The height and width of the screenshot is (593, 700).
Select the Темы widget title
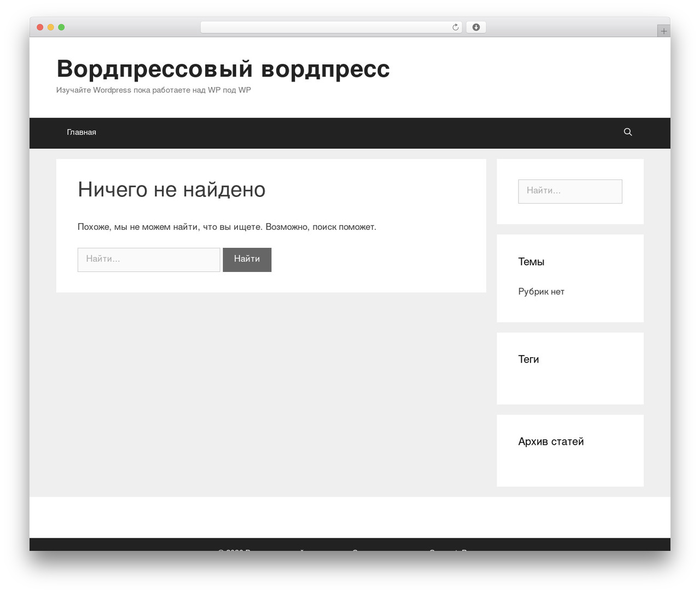point(531,261)
